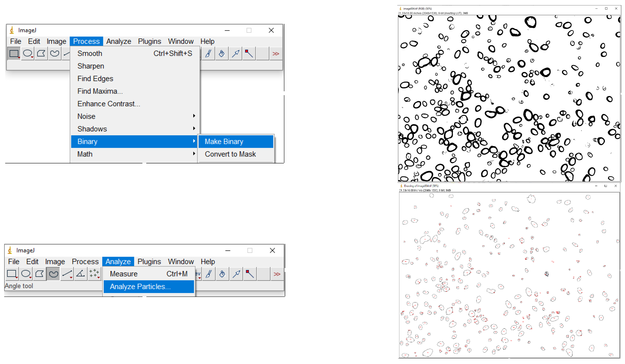Screen dimensions: 625x364
Task: Open Image menu in Process-menu ImageJ window
Action: point(56,41)
